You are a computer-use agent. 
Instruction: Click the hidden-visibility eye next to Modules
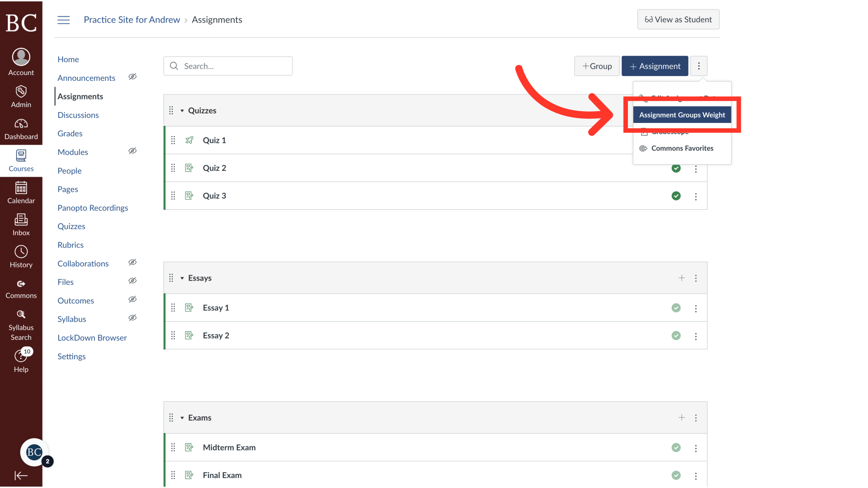tap(132, 150)
